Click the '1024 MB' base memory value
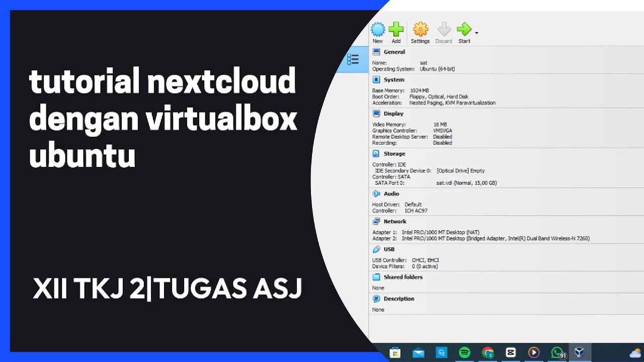 pos(419,90)
